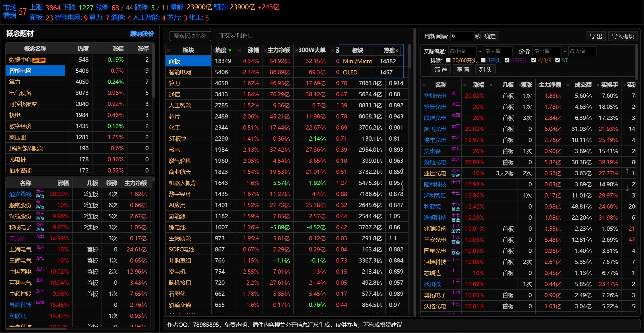Focus the 搜索板块名称 search box

point(190,36)
